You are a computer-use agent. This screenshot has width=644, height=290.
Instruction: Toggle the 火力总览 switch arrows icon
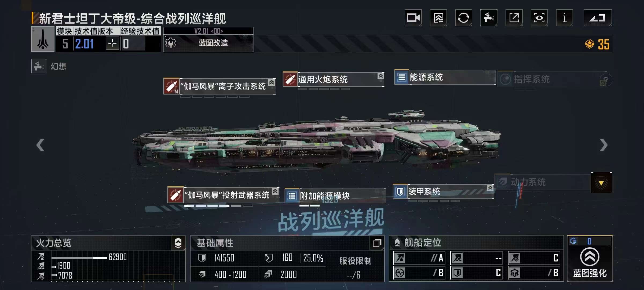(178, 243)
